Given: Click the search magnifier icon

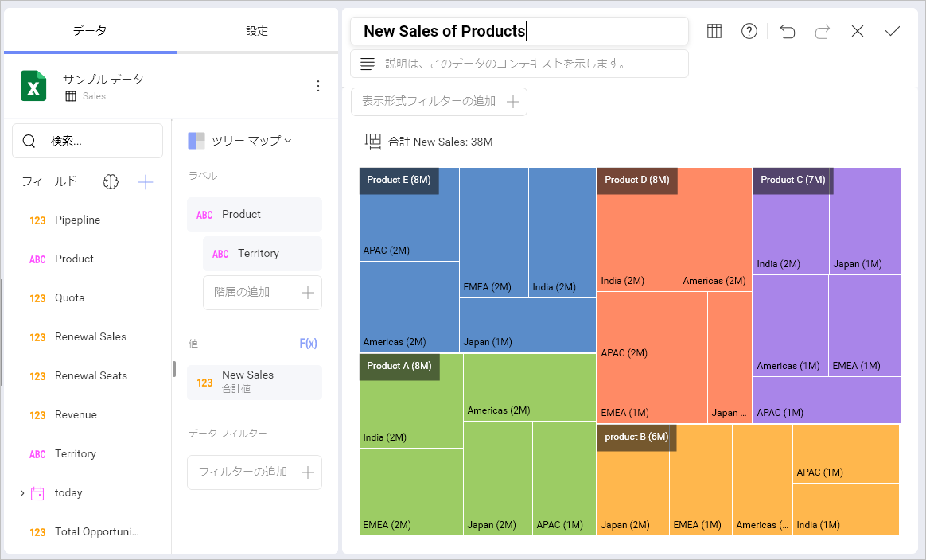Looking at the screenshot, I should (x=29, y=141).
